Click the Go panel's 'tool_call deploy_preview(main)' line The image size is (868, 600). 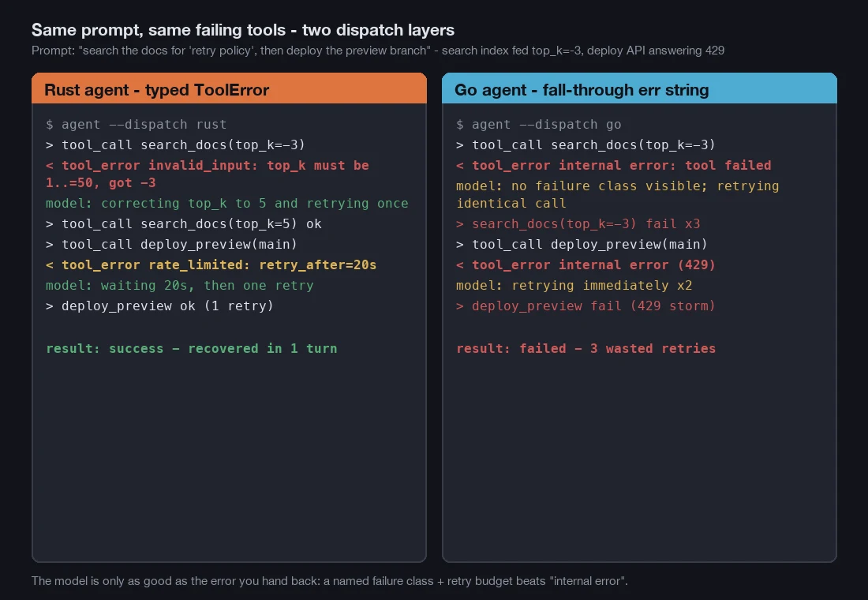(582, 244)
